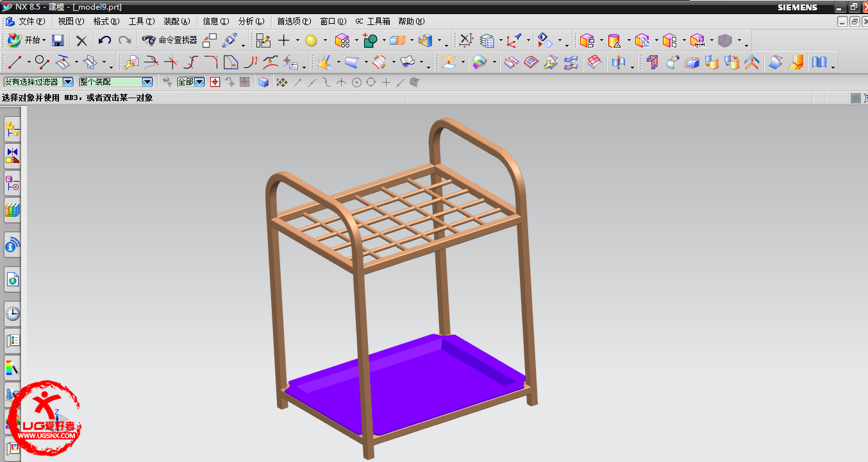This screenshot has height=462, width=868.
Task: Click the Datum point plus icon
Action: tap(284, 40)
